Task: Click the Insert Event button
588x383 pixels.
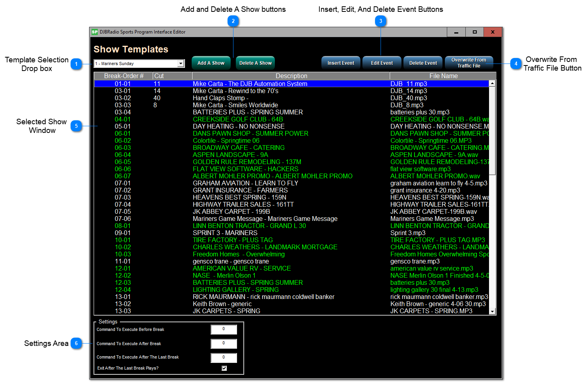Action: click(341, 63)
